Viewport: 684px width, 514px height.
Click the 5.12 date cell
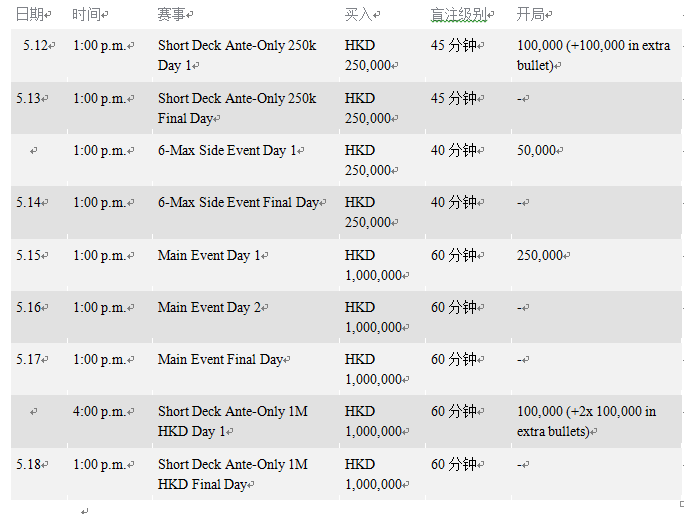tap(37, 46)
